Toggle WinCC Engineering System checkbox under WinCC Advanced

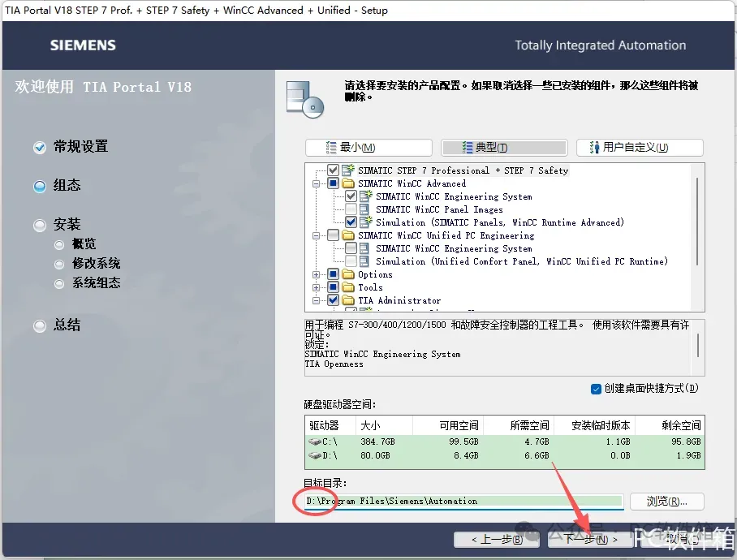tap(351, 196)
